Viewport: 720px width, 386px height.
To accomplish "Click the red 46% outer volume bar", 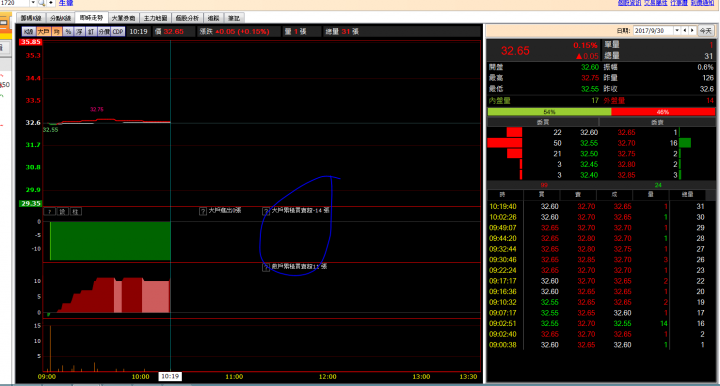I will [x=663, y=112].
